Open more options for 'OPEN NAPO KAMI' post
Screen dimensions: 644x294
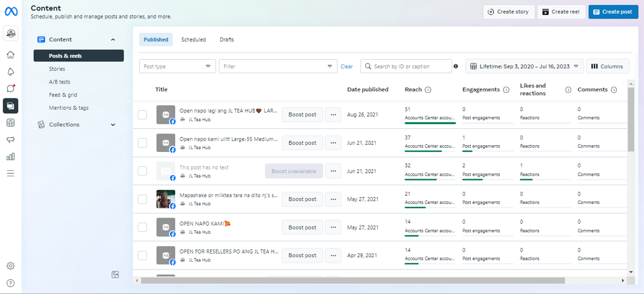pyautogui.click(x=334, y=227)
